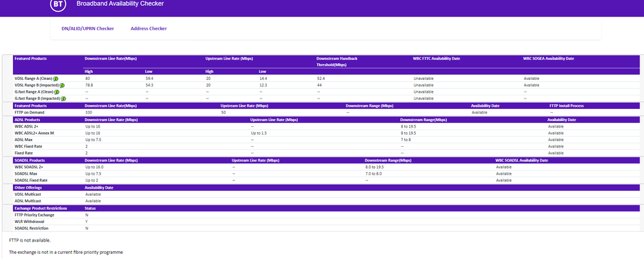Click the Broadband Availability Checker title

point(120,4)
